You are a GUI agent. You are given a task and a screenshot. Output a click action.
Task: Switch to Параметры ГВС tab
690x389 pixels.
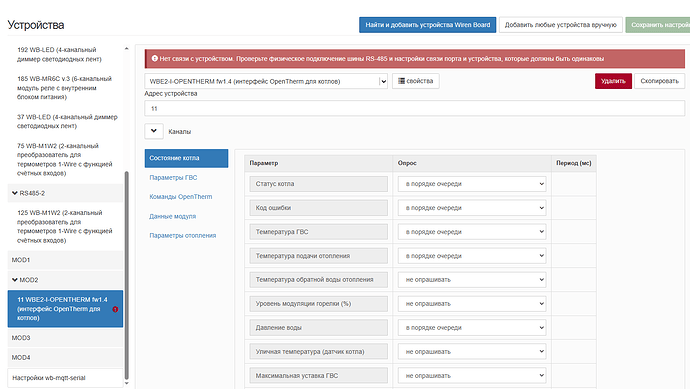(x=173, y=178)
